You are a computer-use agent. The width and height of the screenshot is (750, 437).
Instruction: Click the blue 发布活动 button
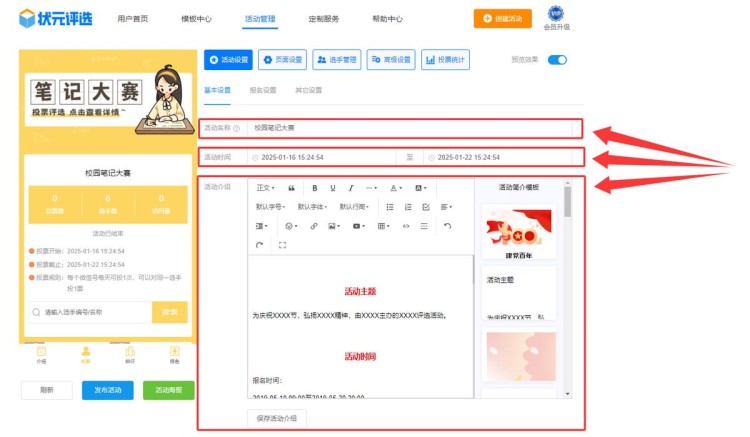(x=107, y=390)
